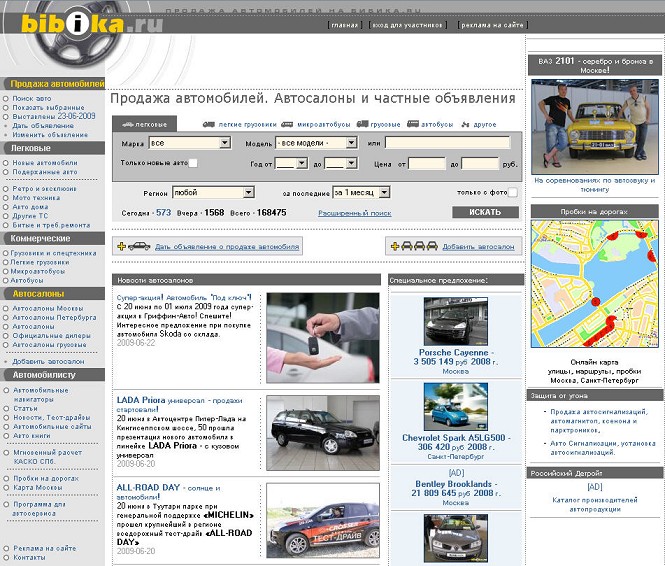Click the Цена от input field
The width and height of the screenshot is (665, 566).
click(427, 164)
